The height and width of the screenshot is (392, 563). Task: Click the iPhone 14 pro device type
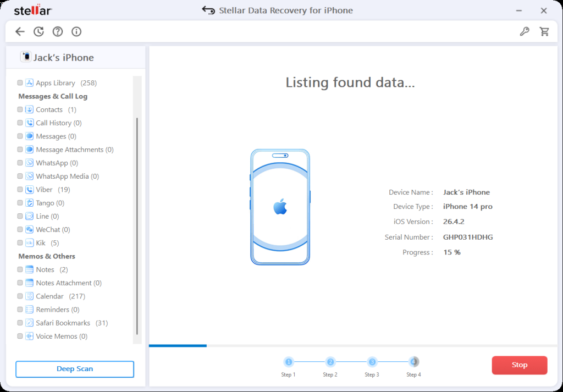click(x=467, y=207)
